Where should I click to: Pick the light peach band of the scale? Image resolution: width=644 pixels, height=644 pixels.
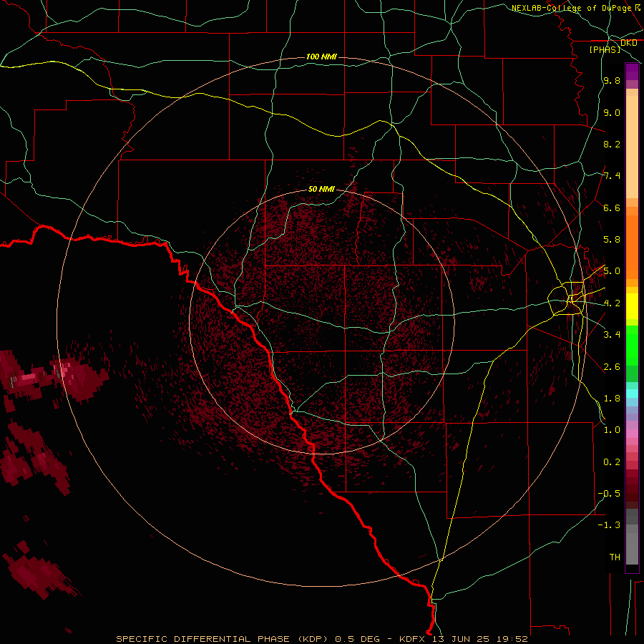point(632,147)
